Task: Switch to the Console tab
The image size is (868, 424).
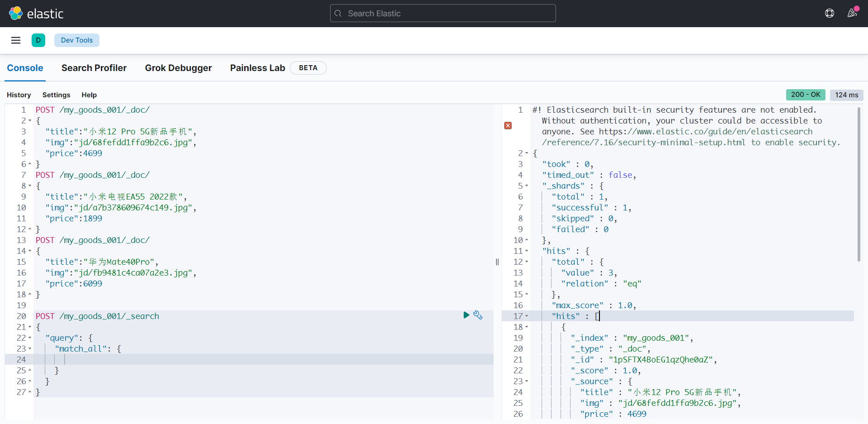Action: coord(25,68)
